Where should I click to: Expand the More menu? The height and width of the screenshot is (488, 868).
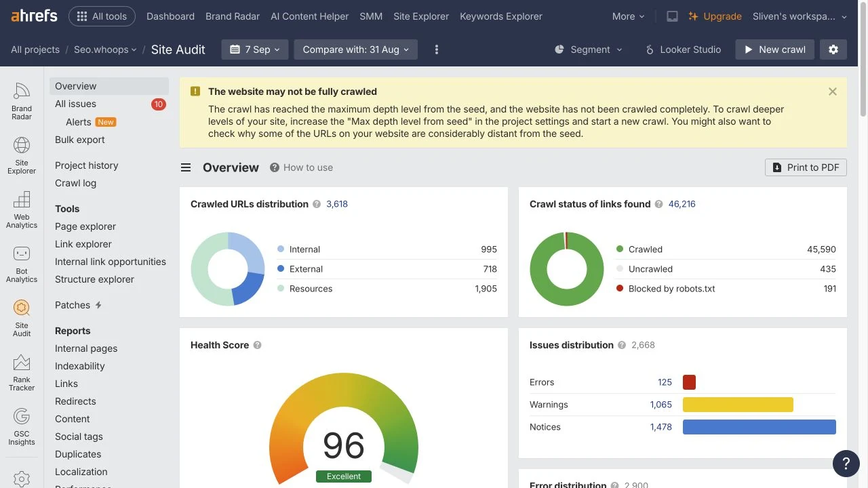pyautogui.click(x=629, y=16)
